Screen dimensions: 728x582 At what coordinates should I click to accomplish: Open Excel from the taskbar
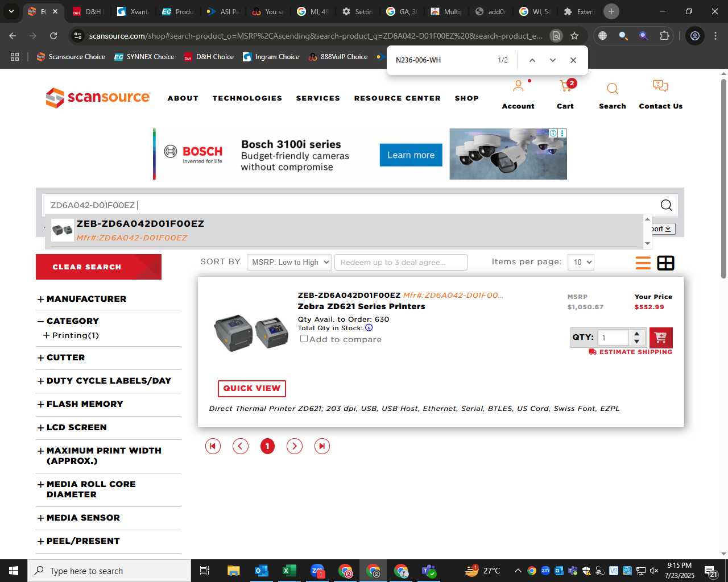coord(289,571)
